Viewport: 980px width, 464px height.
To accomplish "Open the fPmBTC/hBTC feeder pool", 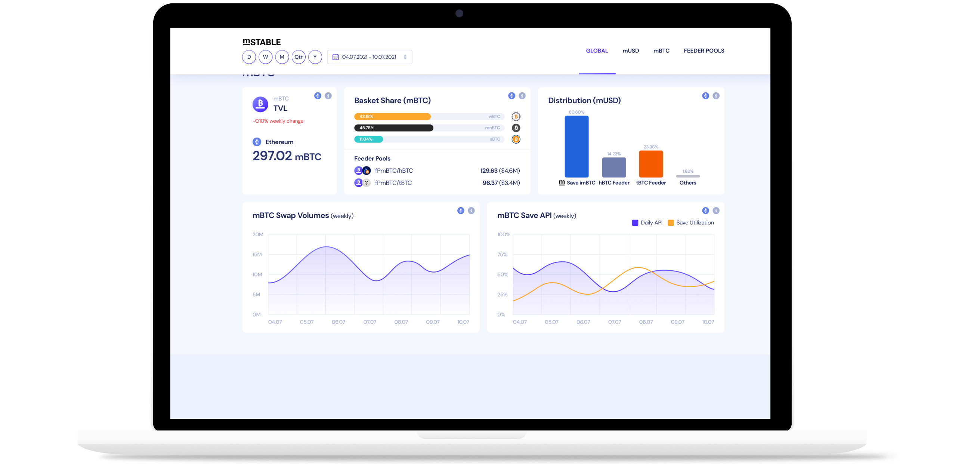I will (437, 170).
